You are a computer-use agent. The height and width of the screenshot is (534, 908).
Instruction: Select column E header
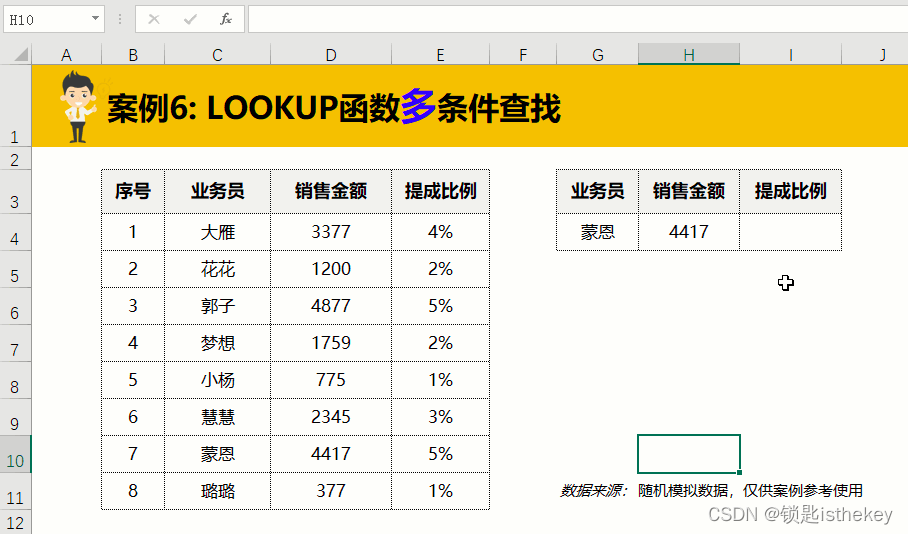pos(441,55)
